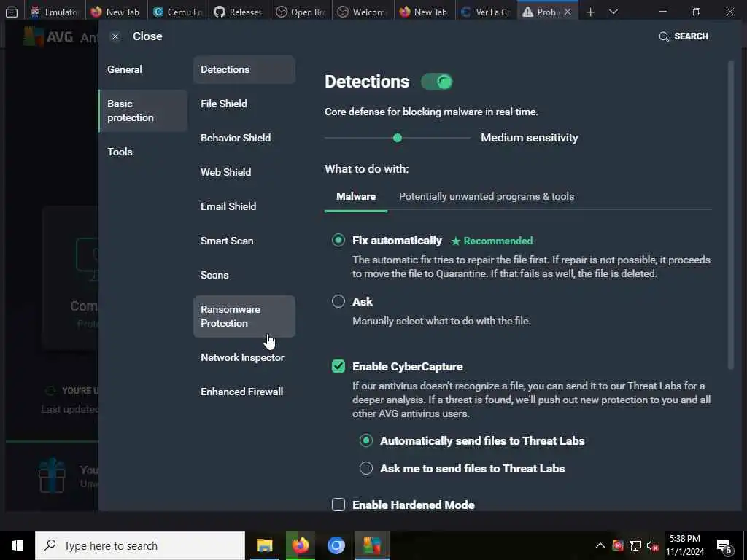Open Potentially unwanted programs & tools tab

(x=487, y=197)
